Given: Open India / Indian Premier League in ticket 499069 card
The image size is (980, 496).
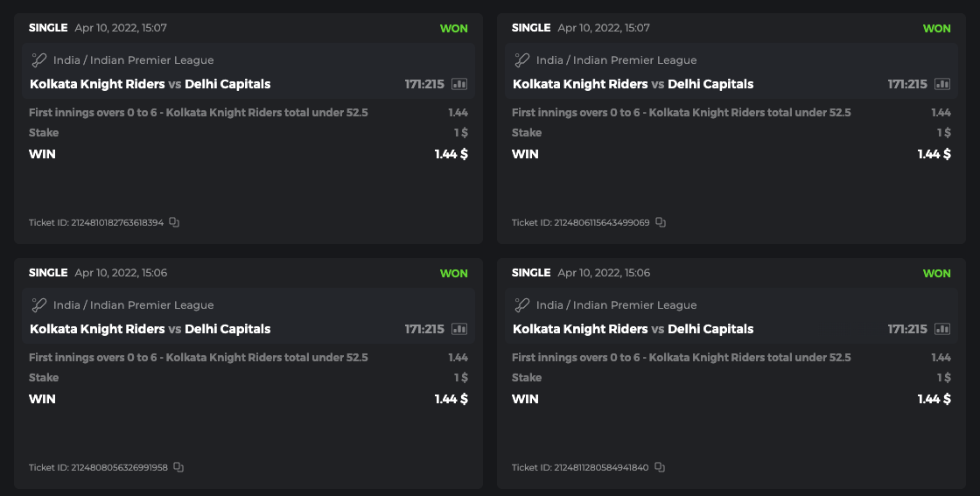Looking at the screenshot, I should click(x=616, y=60).
